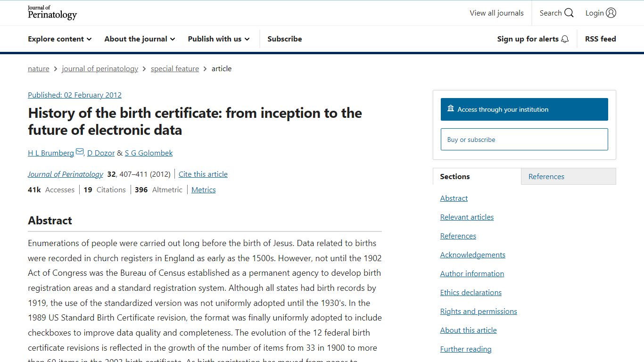The image size is (644, 362).
Task: Click the Abstract heading
Action: 50,221
